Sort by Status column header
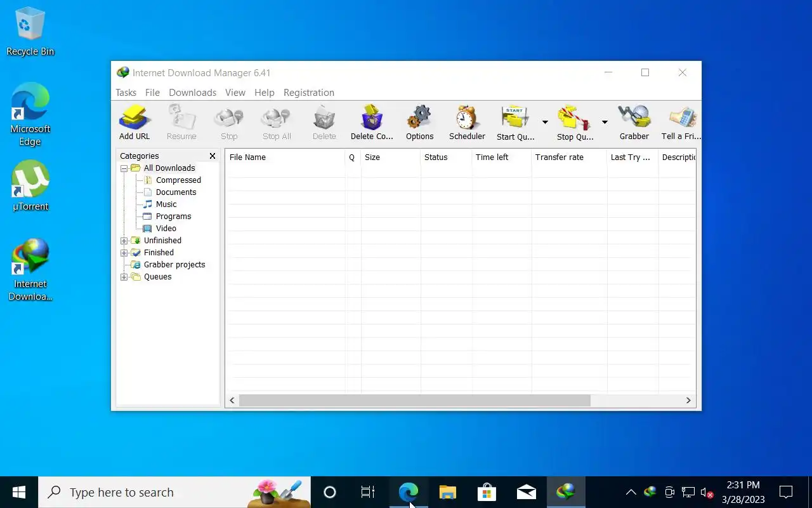The image size is (812, 508). pyautogui.click(x=446, y=157)
